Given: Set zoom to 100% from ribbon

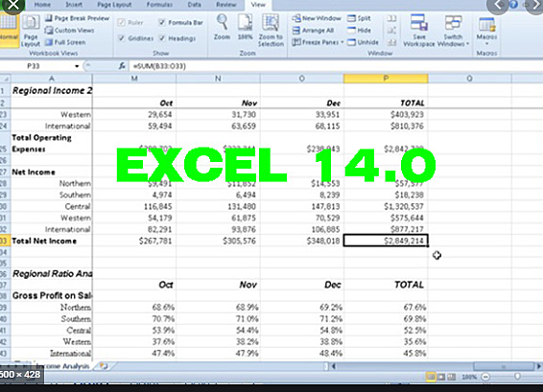Looking at the screenshot, I should click(245, 27).
